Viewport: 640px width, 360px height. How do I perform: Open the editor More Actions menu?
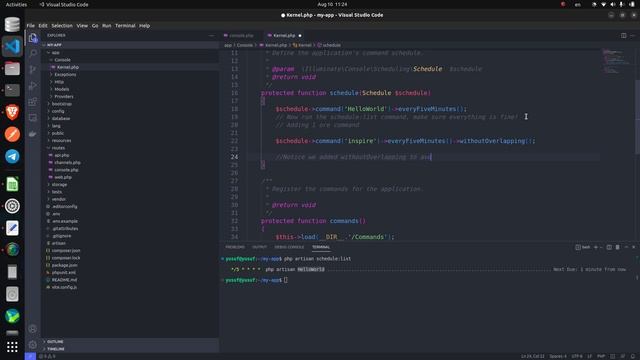[x=633, y=36]
